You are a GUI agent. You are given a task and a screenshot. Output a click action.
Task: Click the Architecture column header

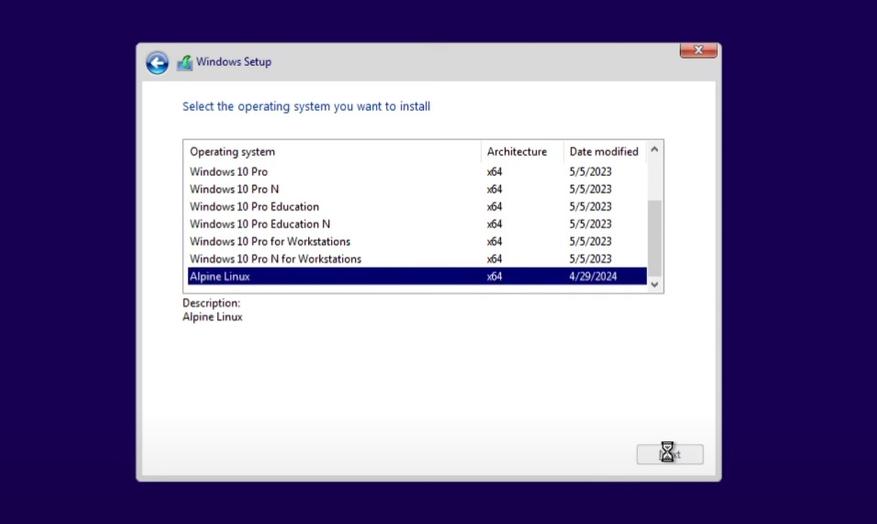click(522, 152)
